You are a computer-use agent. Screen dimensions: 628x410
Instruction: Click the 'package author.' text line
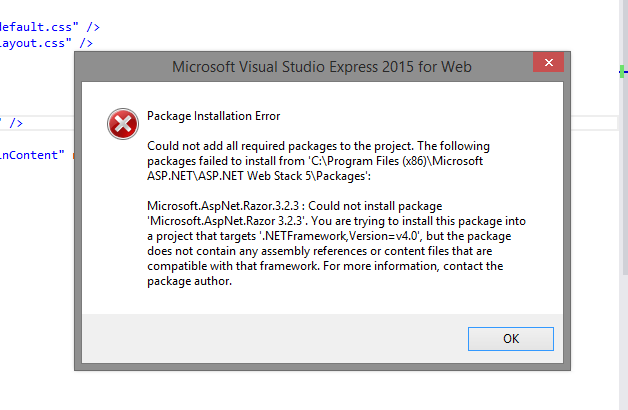tap(189, 281)
